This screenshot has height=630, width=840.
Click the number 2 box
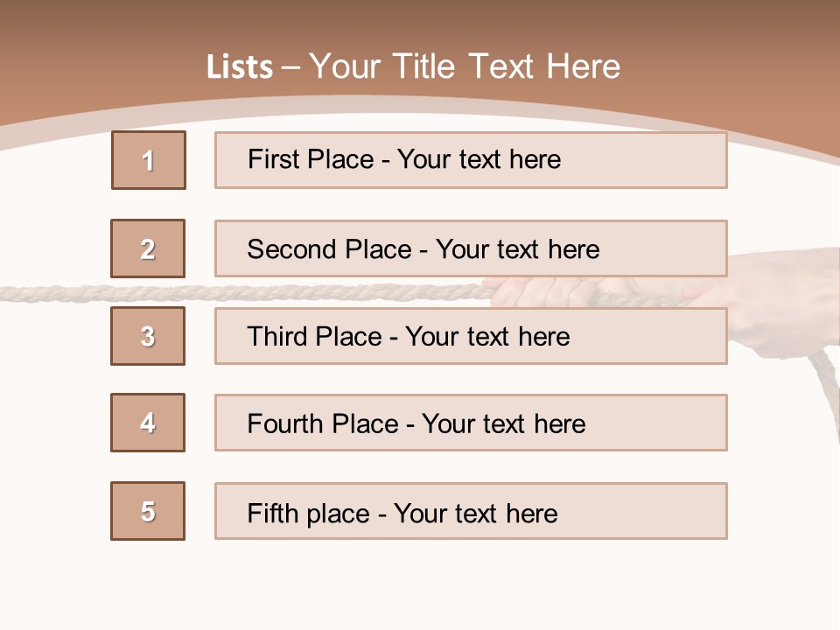tap(148, 248)
